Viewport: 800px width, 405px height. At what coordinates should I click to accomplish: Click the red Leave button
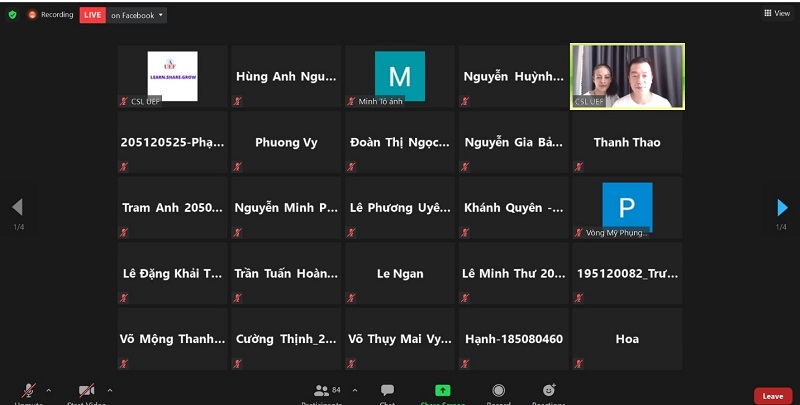[x=772, y=396]
